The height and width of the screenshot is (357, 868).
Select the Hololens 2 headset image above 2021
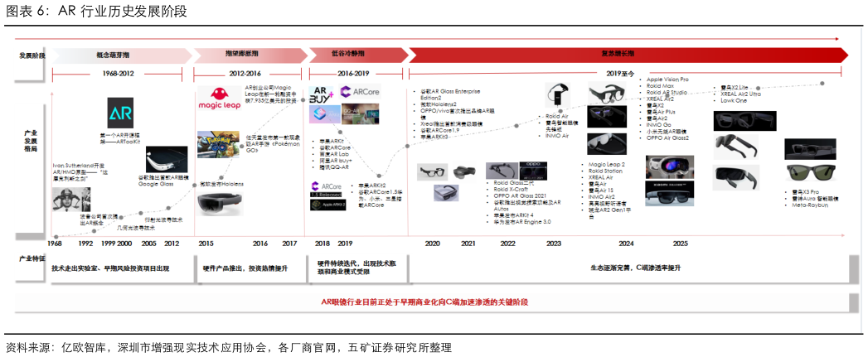[464, 171]
